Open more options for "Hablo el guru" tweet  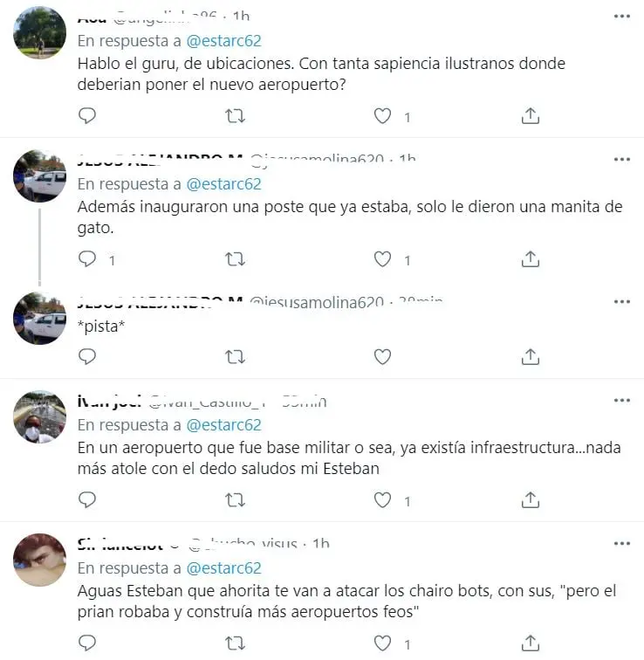point(621,17)
